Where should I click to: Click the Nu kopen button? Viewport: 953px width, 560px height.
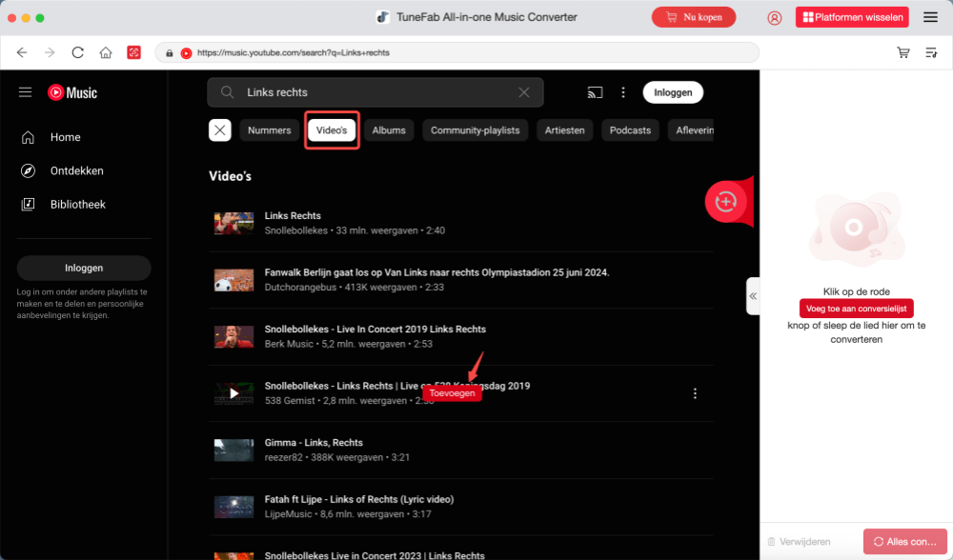pyautogui.click(x=694, y=16)
